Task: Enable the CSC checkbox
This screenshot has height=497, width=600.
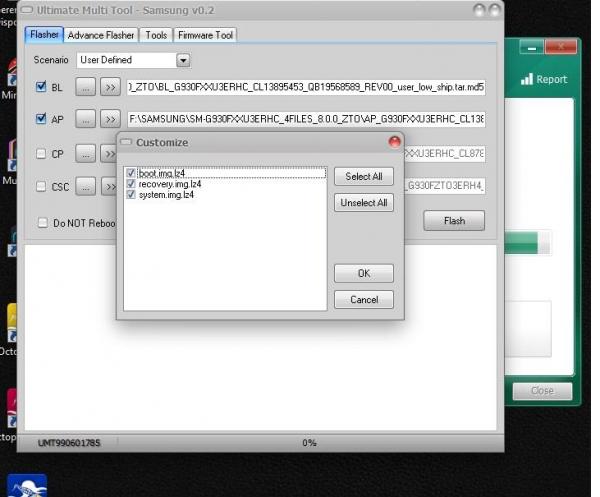Action: point(41,186)
